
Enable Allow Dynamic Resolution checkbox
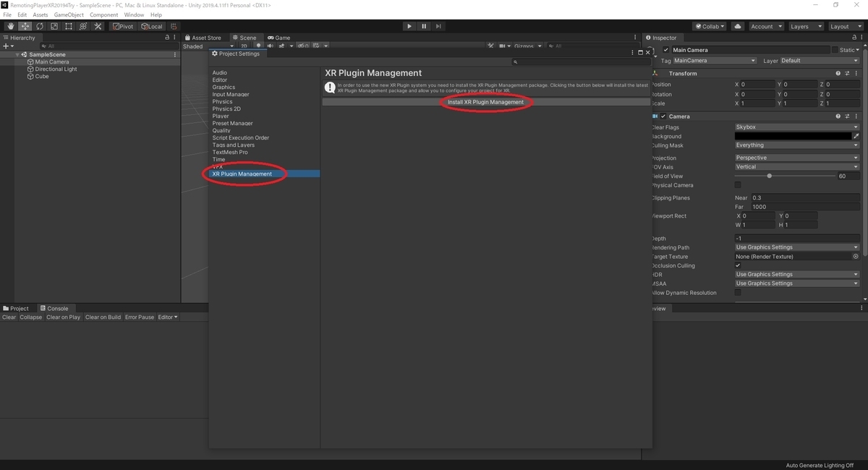738,293
